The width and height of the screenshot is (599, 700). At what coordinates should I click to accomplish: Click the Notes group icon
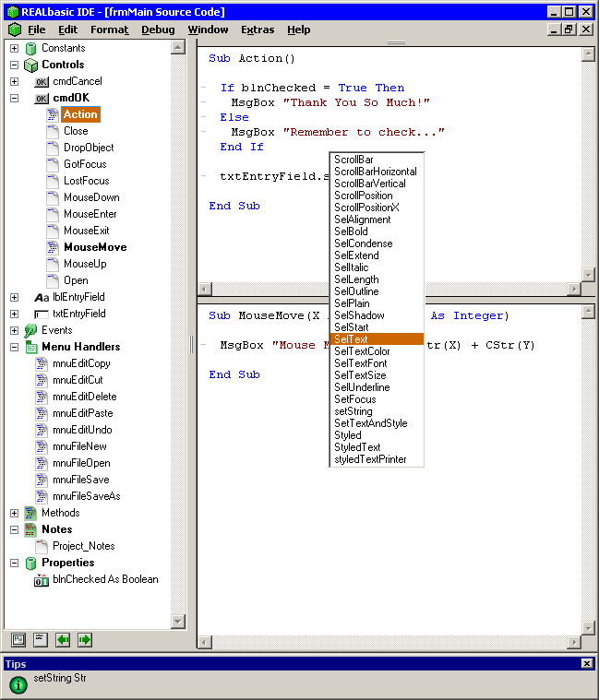[30, 529]
